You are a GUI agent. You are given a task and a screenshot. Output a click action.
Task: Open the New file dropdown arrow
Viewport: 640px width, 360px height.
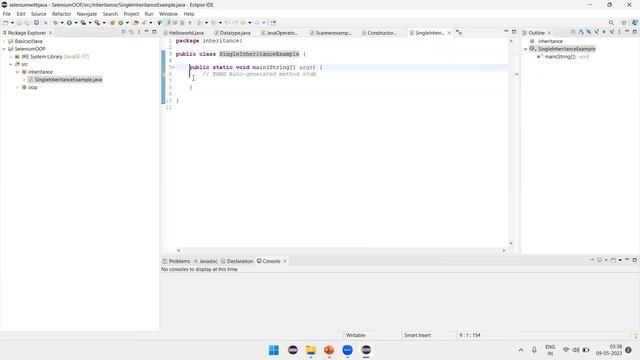(x=12, y=23)
